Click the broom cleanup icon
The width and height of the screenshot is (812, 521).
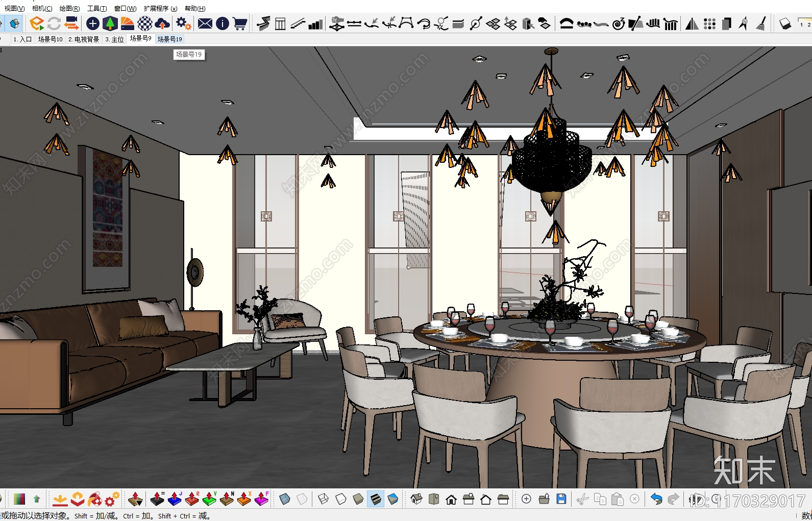point(761,23)
